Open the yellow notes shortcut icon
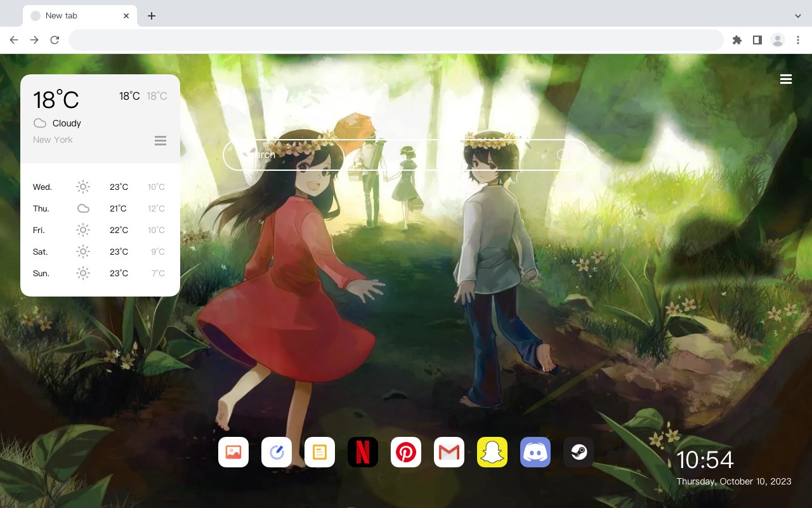Image resolution: width=812 pixels, height=508 pixels. point(320,452)
